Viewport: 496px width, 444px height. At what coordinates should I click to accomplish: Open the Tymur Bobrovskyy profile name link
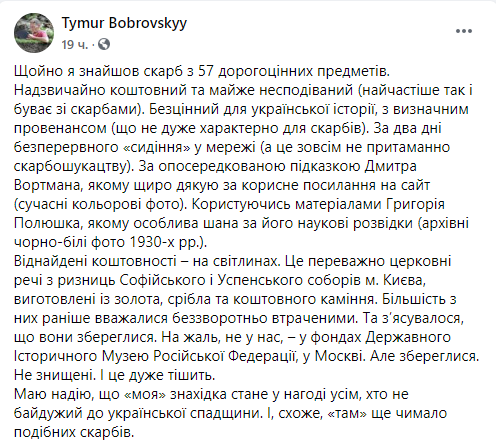124,23
